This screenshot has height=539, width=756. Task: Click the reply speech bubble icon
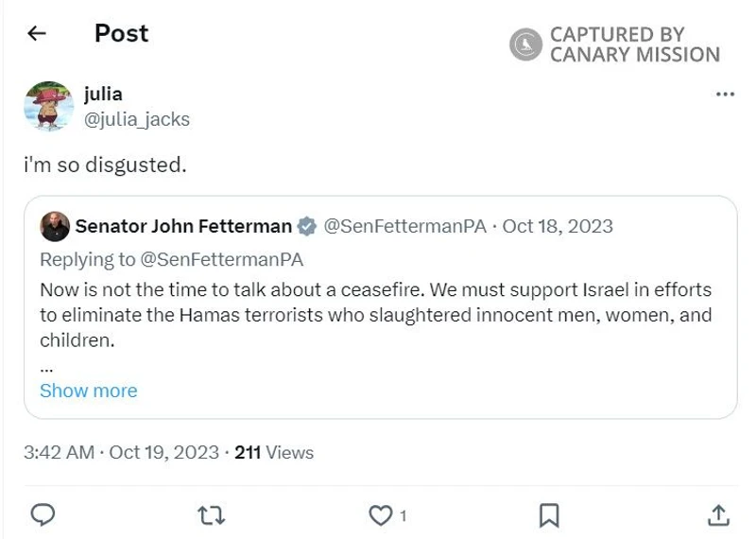pyautogui.click(x=43, y=514)
